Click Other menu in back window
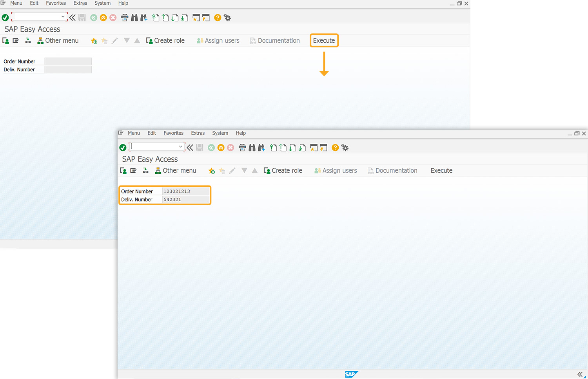 [x=58, y=41]
